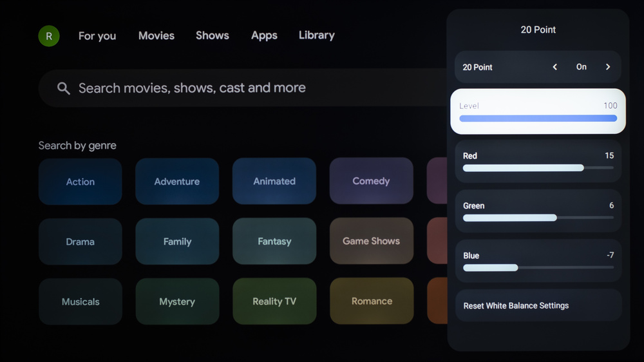
Task: Select the Level slider bar
Action: point(538,119)
